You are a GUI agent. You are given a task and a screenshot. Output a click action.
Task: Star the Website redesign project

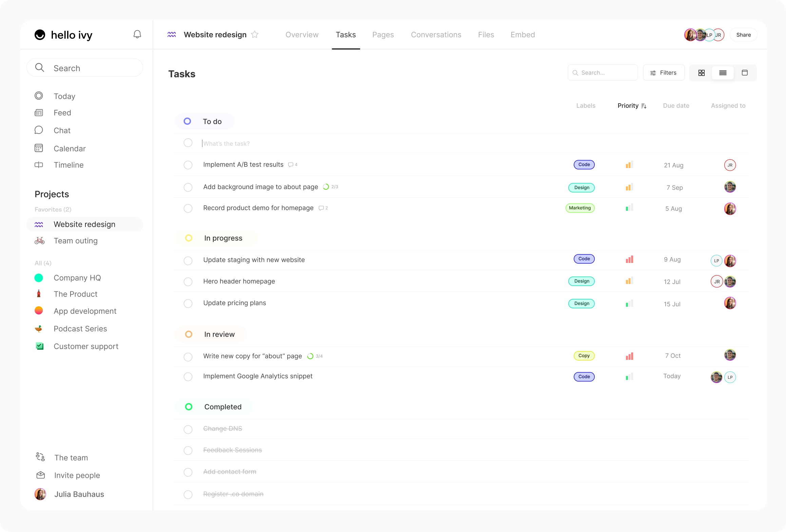click(255, 35)
